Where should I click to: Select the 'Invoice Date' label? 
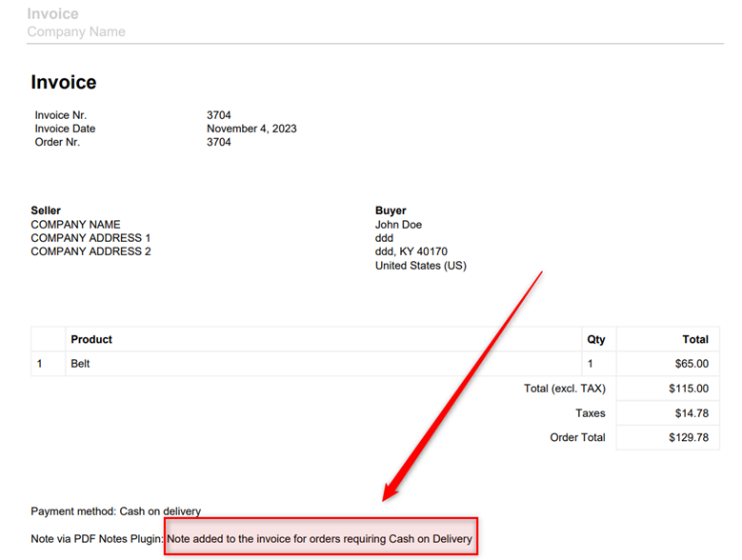tap(65, 129)
